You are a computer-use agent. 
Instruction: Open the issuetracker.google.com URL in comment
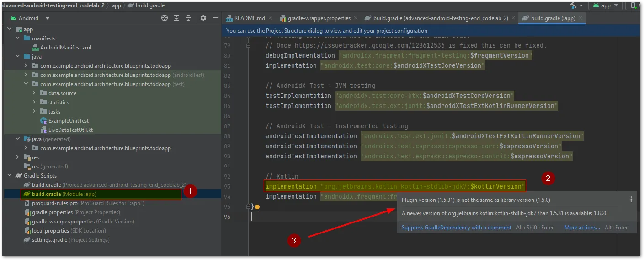click(x=370, y=45)
